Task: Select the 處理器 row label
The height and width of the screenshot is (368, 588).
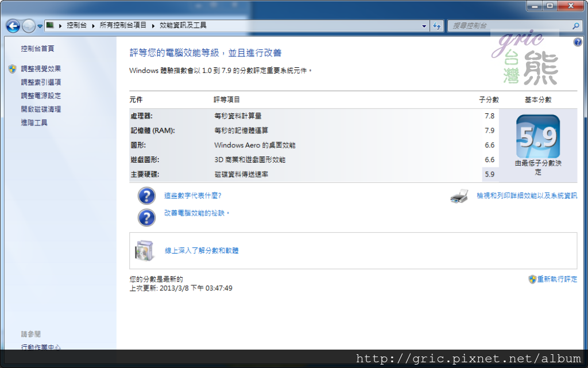Action: (x=141, y=116)
